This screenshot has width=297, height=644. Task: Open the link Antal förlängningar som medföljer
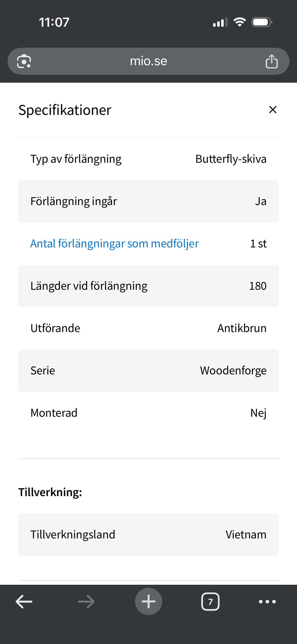tap(114, 244)
